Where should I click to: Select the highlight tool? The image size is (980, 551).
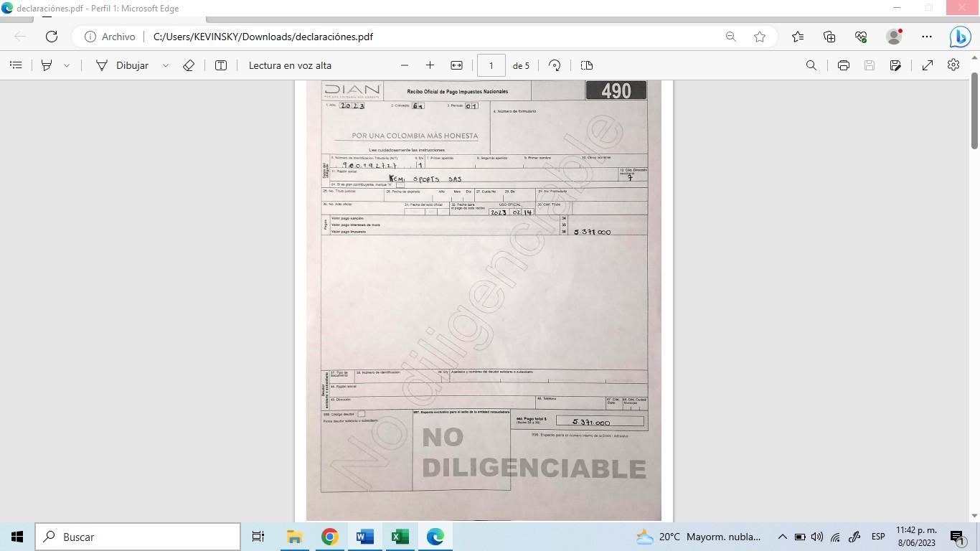point(47,65)
